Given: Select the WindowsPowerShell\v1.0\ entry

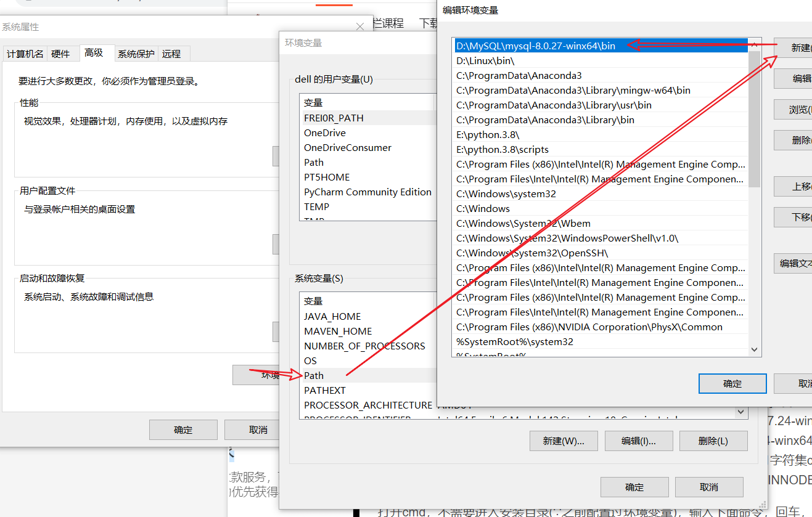Looking at the screenshot, I should pos(601,238).
